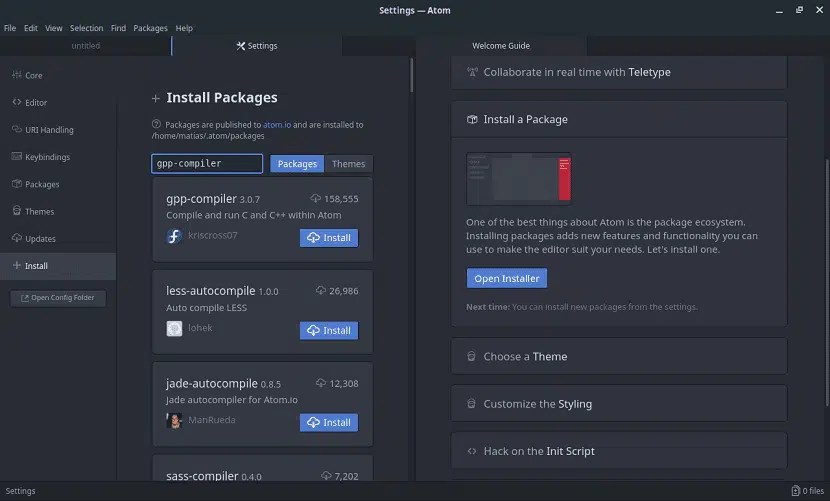The image size is (830, 501).
Task: Install the jade-autocompile package
Action: (329, 423)
